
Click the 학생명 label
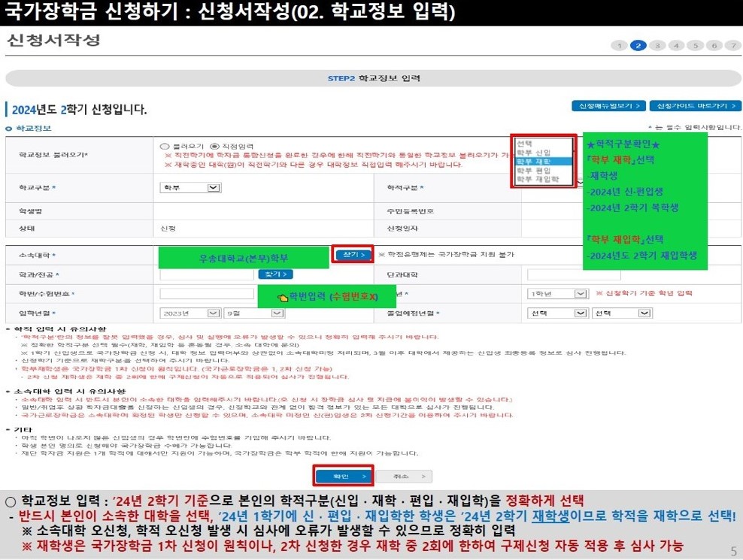point(30,211)
